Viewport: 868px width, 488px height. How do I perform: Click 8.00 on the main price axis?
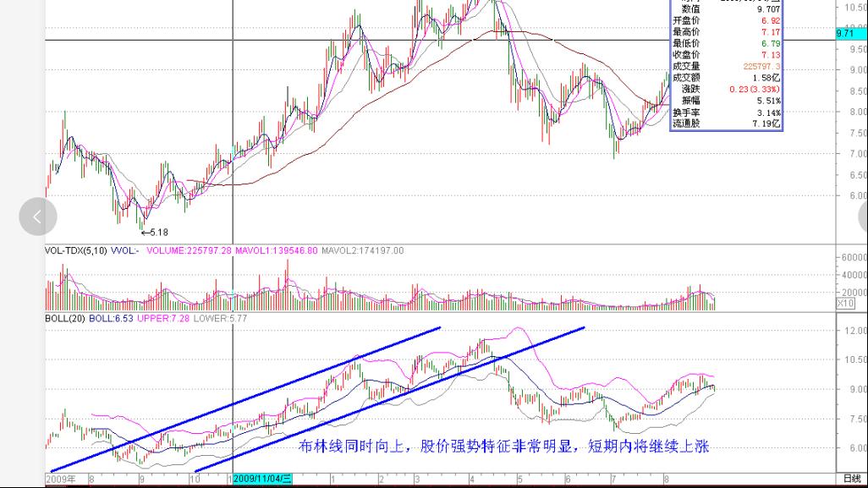pyautogui.click(x=856, y=112)
